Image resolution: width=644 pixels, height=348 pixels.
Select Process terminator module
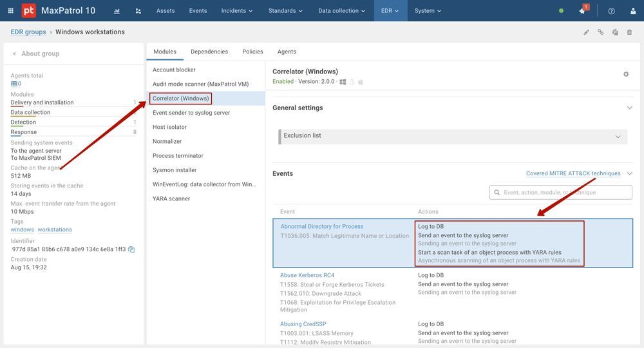[206, 156]
